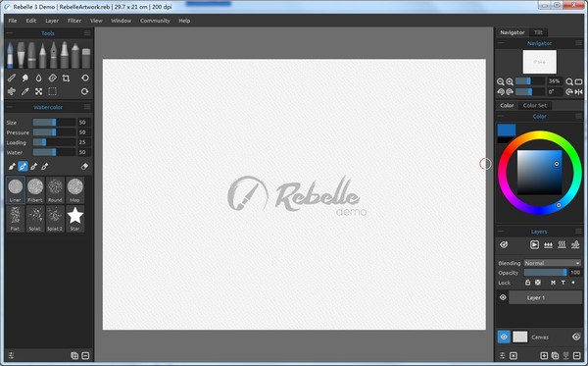Viewport: 588px width, 366px height.
Task: Select the Marker tool
Action: click(x=65, y=55)
